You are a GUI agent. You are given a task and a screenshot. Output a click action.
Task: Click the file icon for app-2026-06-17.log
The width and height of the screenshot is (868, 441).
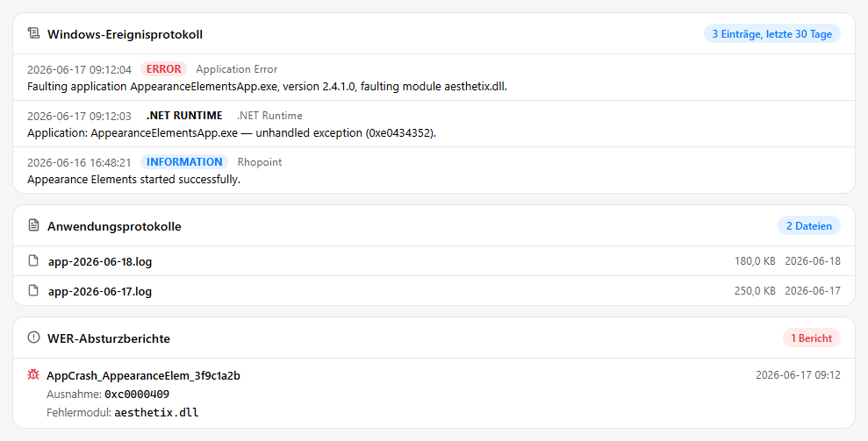33,290
